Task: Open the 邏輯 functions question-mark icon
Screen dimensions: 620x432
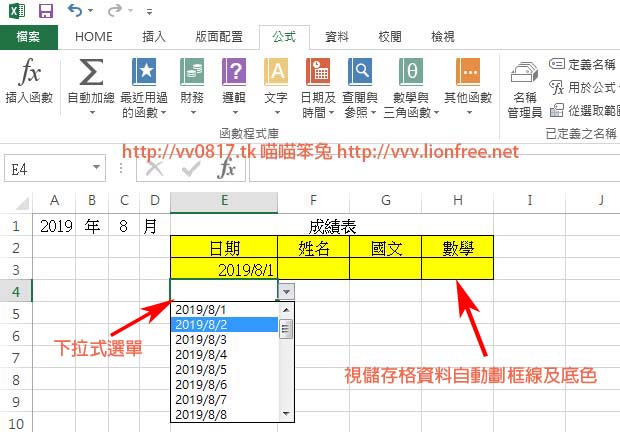Action: (234, 72)
